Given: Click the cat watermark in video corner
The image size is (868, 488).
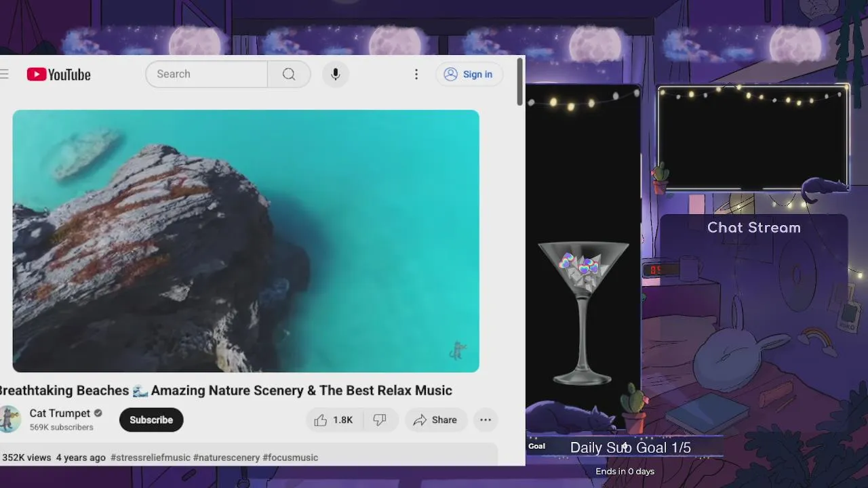Looking at the screenshot, I should (458, 350).
